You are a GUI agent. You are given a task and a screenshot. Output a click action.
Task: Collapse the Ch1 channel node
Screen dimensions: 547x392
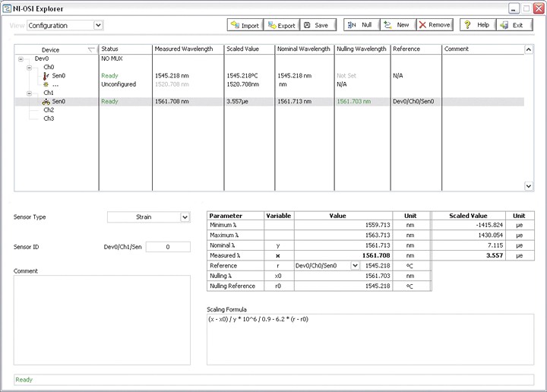(x=28, y=93)
